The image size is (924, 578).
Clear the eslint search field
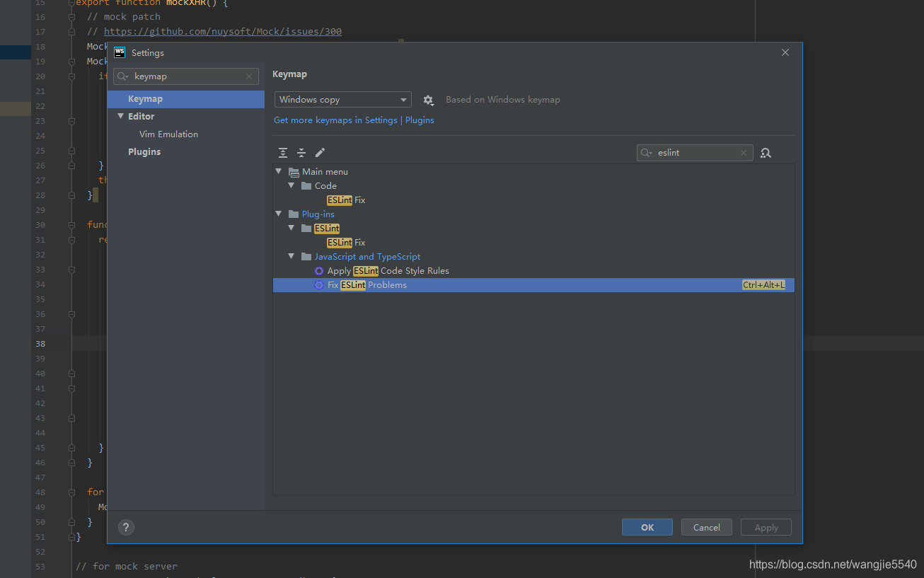click(x=744, y=153)
